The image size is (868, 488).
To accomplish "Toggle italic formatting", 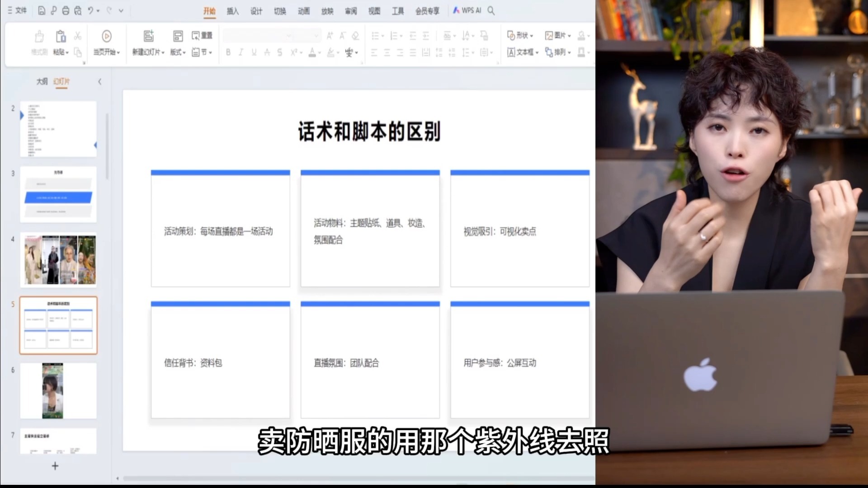I will [x=241, y=52].
